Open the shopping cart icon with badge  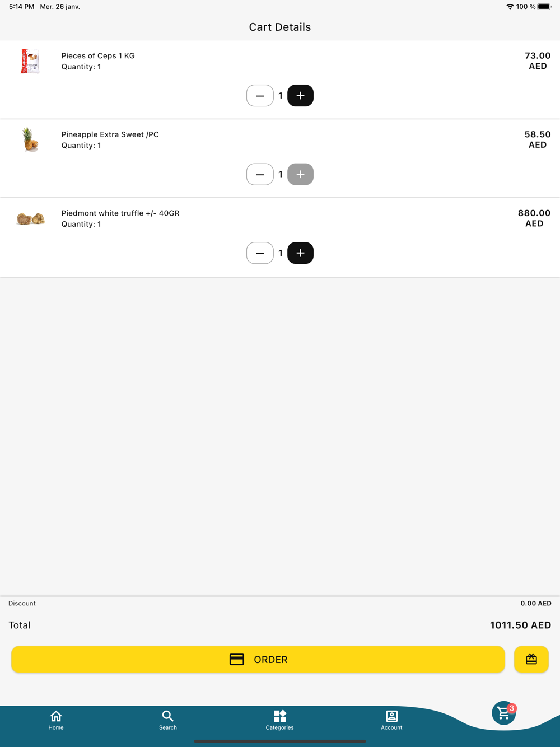504,713
